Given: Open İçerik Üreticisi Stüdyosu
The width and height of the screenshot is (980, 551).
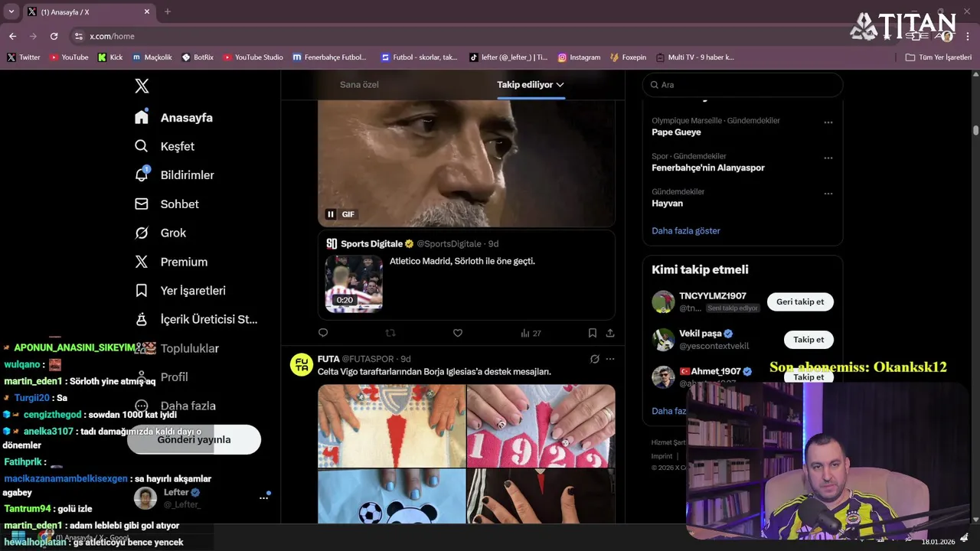Looking at the screenshot, I should pos(196,319).
